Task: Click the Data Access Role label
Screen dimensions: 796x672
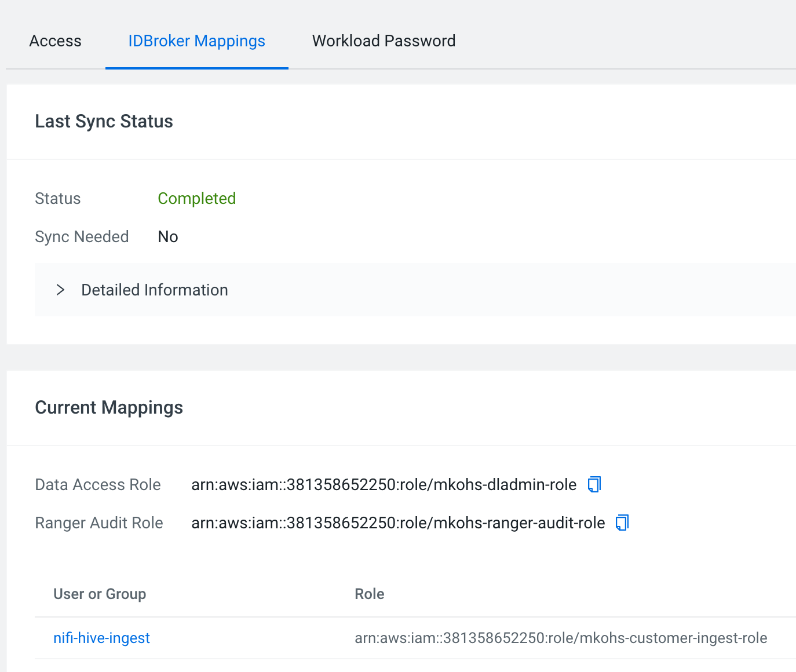Action: click(x=98, y=485)
